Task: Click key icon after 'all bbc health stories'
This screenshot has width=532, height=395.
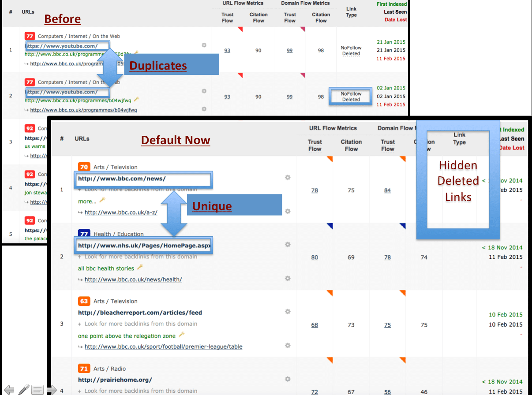Action: (140, 267)
